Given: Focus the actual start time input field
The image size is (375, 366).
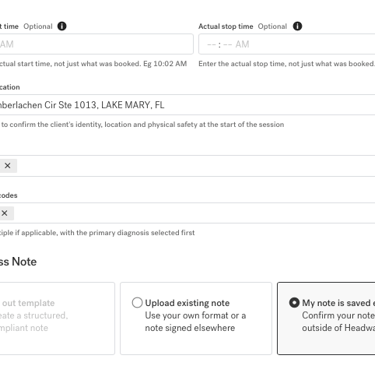Looking at the screenshot, I should 96,44.
